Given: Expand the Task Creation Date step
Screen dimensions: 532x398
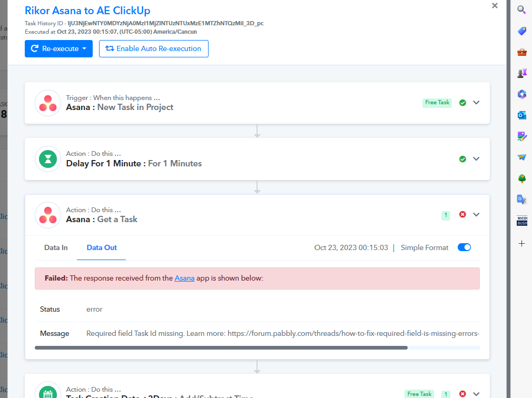Looking at the screenshot, I should click(476, 394).
